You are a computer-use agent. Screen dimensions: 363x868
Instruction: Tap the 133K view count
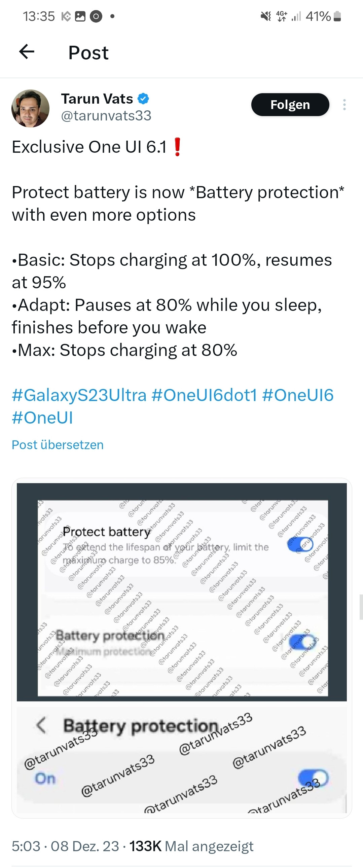tap(145, 846)
